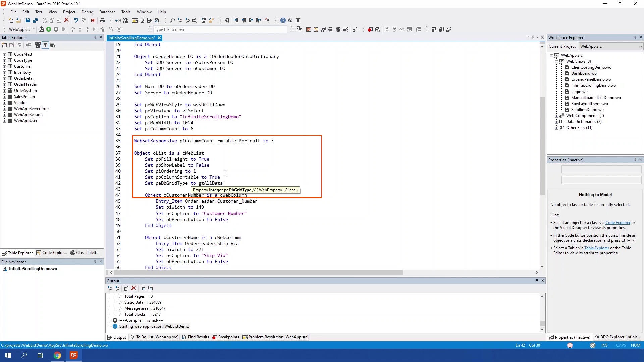The image size is (644, 362).
Task: Click the Print icon in toolbar
Action: (102, 21)
